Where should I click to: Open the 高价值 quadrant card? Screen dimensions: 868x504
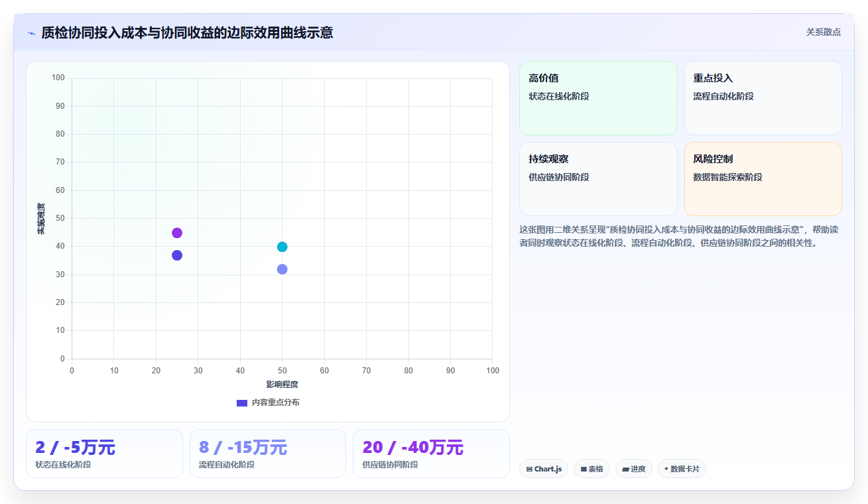(598, 98)
